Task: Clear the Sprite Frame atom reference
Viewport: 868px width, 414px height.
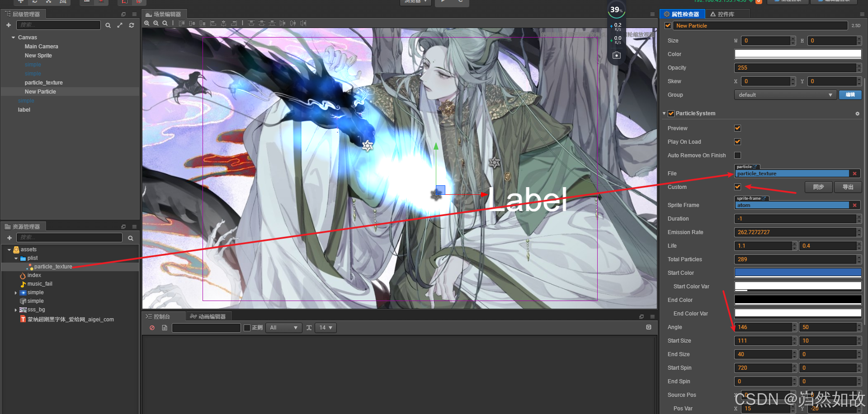Action: click(854, 205)
